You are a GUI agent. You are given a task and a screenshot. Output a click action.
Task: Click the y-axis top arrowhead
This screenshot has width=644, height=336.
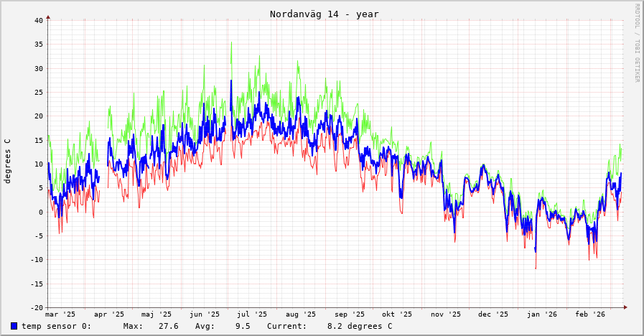pyautogui.click(x=48, y=17)
